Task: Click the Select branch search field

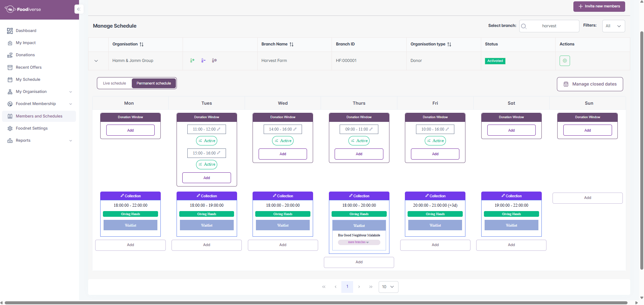Action: point(549,26)
